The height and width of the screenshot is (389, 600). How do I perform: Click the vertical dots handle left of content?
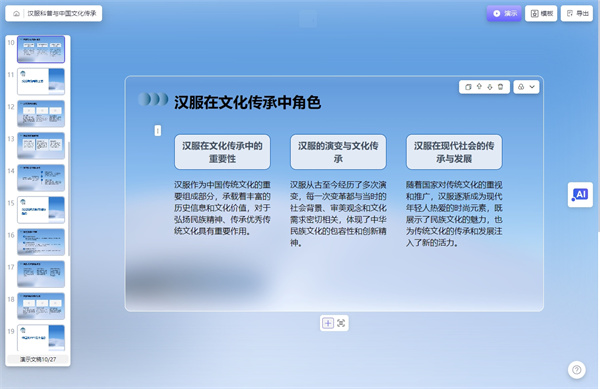(158, 131)
